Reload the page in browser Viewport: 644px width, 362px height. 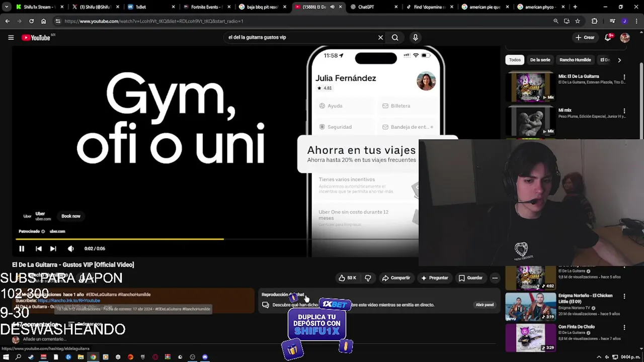(x=31, y=21)
